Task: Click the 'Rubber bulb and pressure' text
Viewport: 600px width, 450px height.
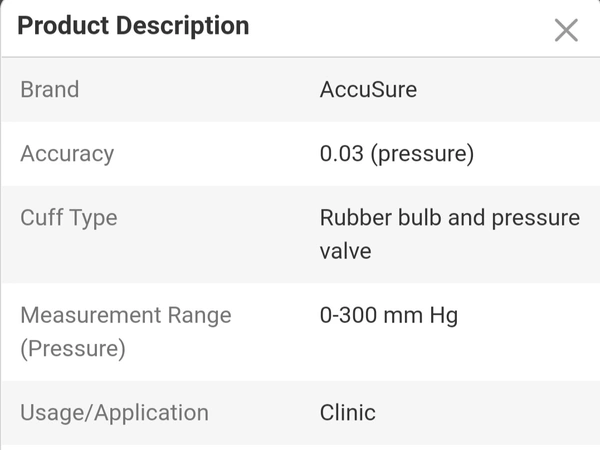Action: [x=449, y=217]
